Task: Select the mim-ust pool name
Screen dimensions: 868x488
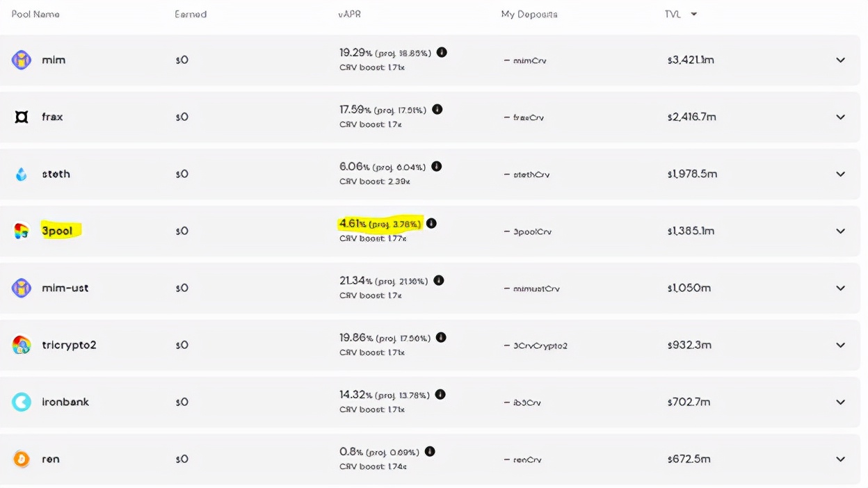Action: coord(65,288)
